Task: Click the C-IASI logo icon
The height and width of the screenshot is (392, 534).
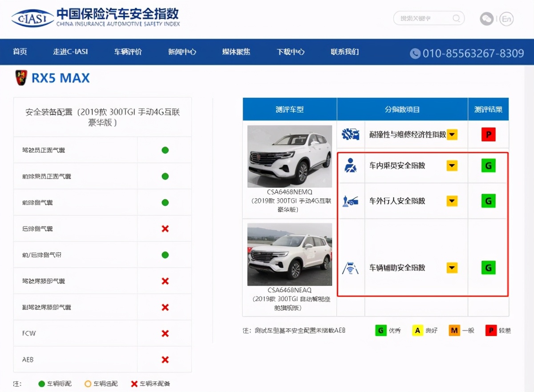Action: pyautogui.click(x=32, y=19)
